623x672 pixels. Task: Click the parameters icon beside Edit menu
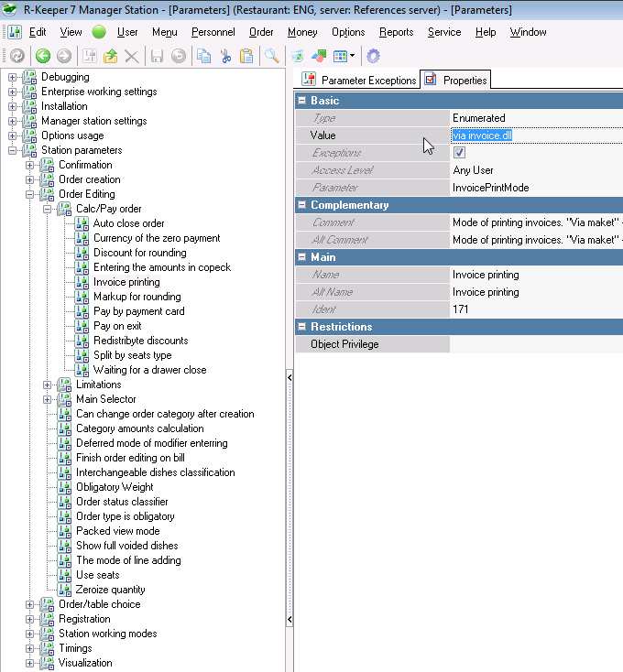coord(15,32)
